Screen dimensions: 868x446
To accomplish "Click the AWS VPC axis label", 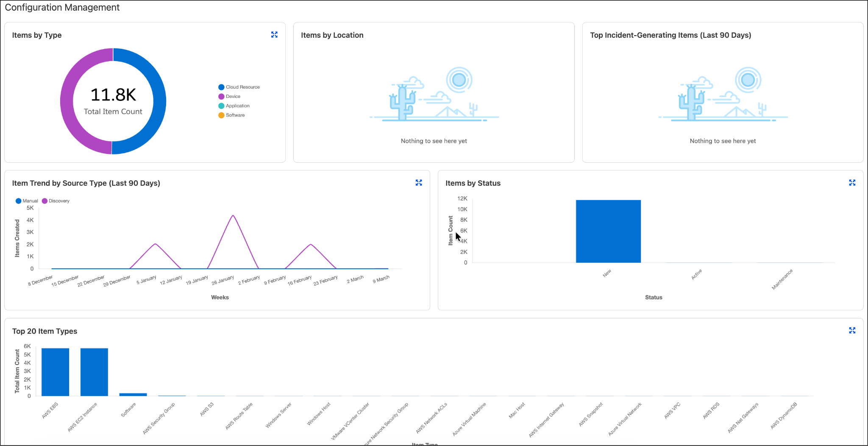I will (x=672, y=411).
